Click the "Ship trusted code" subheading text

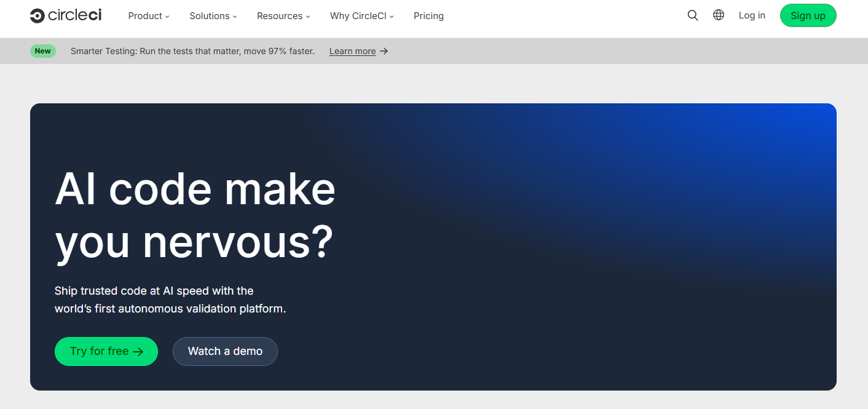(170, 300)
